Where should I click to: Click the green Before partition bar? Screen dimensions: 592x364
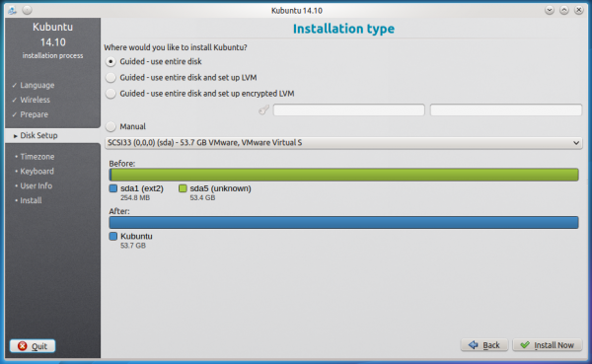(344, 175)
